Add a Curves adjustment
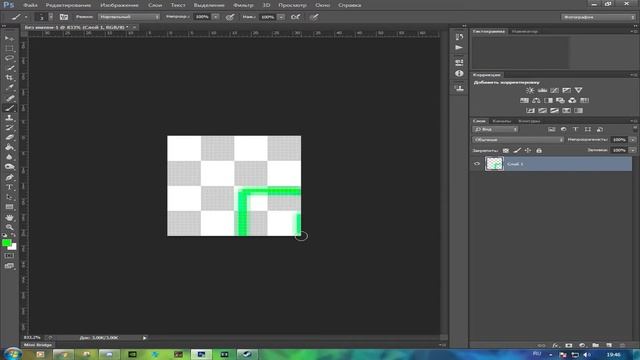The width and height of the screenshot is (640, 360). pyautogui.click(x=554, y=90)
